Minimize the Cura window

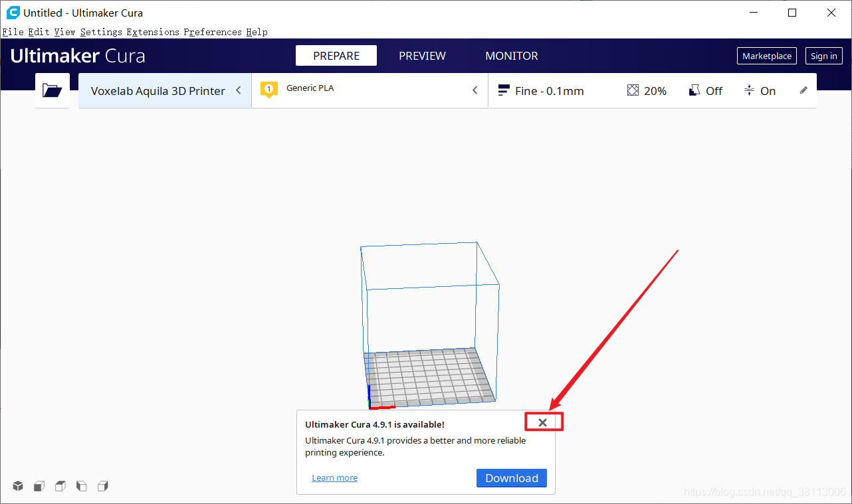753,13
